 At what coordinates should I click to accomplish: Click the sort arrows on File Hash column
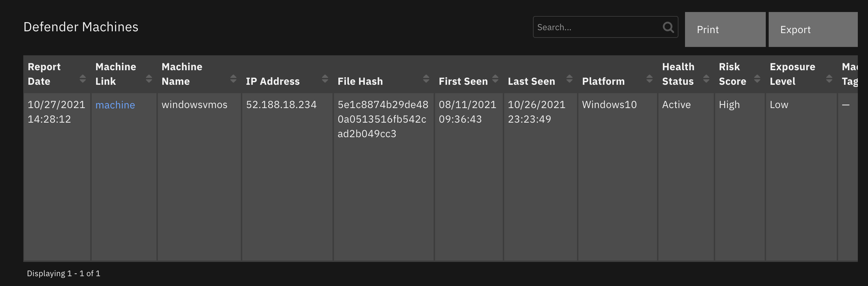[x=426, y=78]
